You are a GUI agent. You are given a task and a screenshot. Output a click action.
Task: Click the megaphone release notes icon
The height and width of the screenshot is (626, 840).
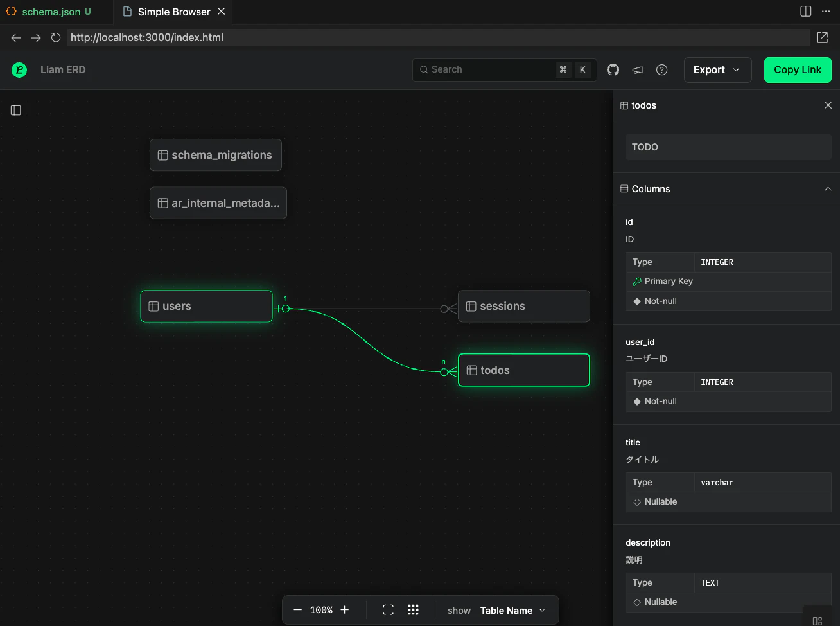(638, 69)
